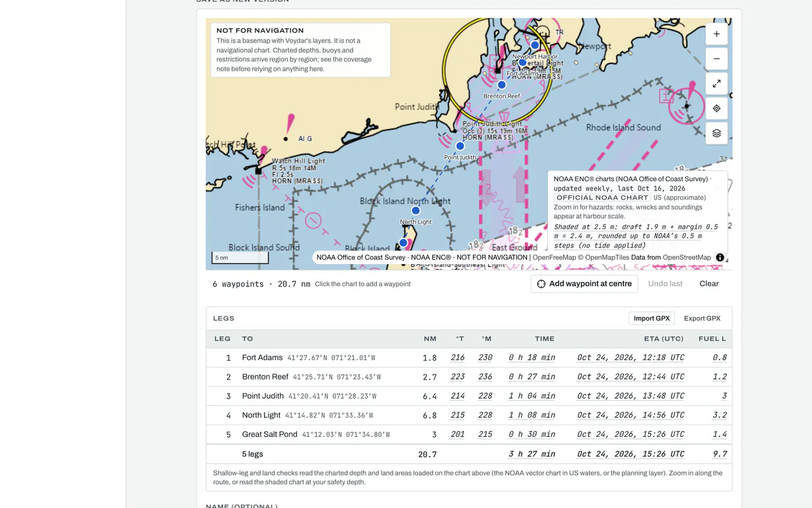This screenshot has height=508, width=812.
Task: Toggle the map attribution info icon
Action: (720, 257)
